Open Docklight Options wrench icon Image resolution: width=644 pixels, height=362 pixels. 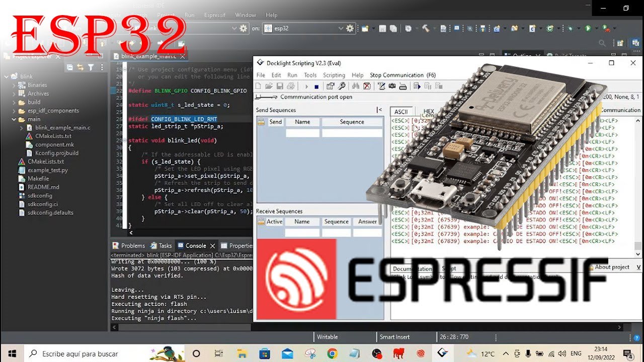[x=342, y=86]
